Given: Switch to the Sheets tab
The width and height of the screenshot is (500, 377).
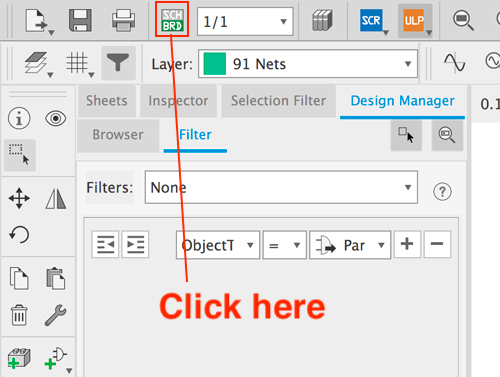Looking at the screenshot, I should tap(107, 101).
